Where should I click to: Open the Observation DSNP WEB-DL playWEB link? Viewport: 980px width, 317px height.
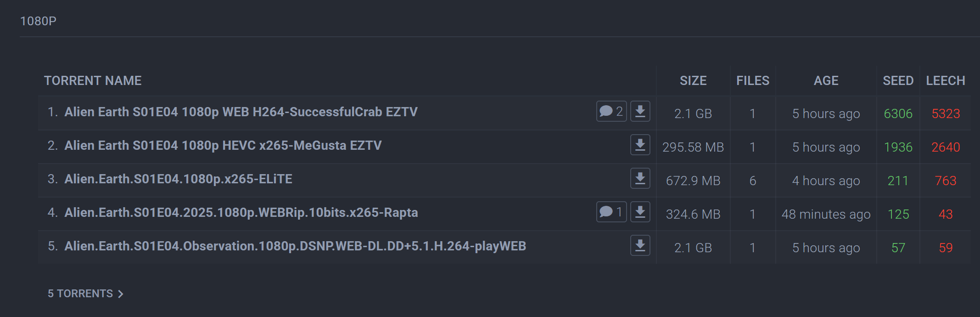tap(295, 246)
